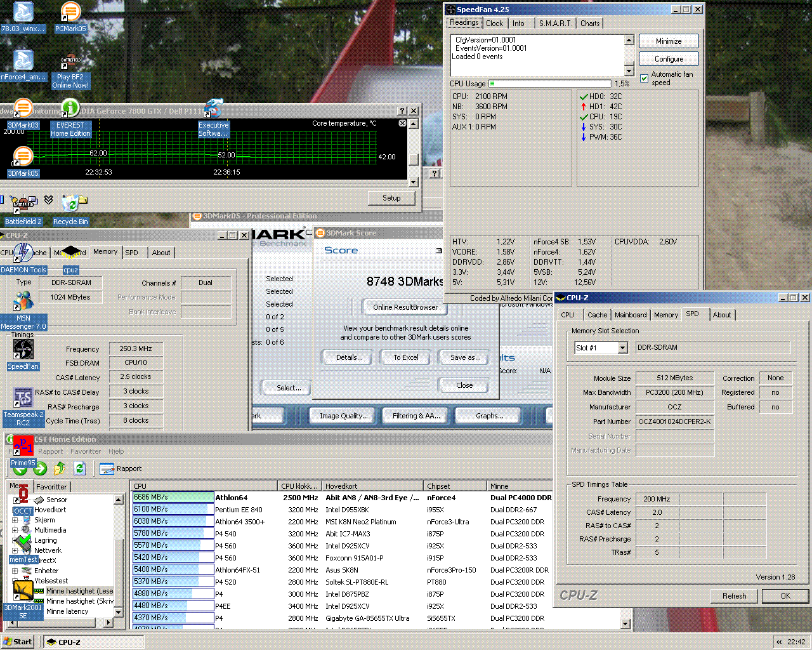Image resolution: width=812 pixels, height=650 pixels.
Task: Expand the Nettverk tree node
Action: (15, 550)
